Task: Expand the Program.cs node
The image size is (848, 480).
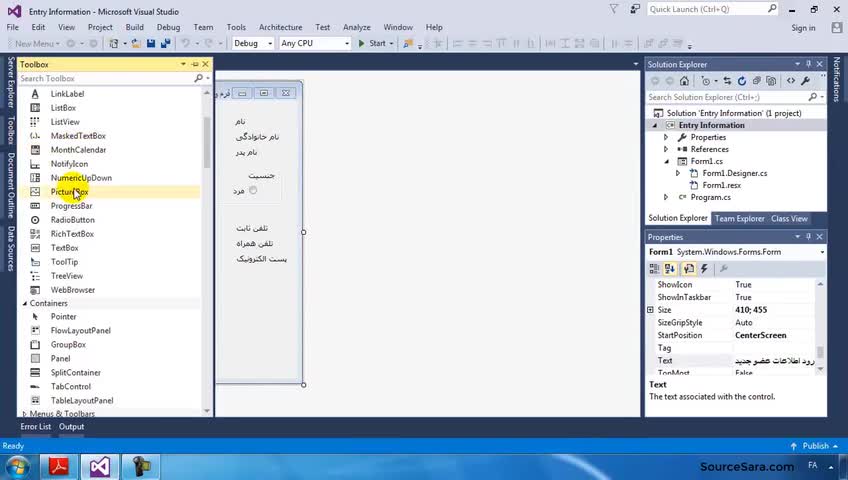Action: [x=666, y=197]
